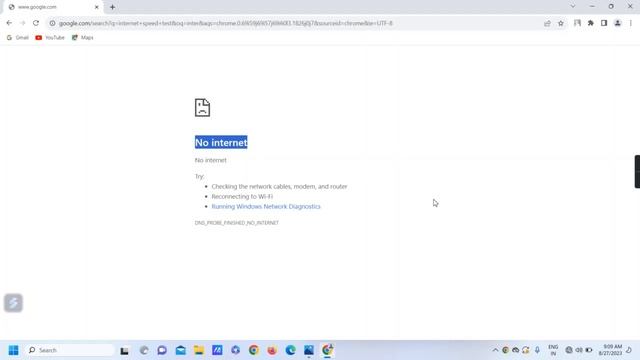
Task: Open the YouTube bookmark
Action: point(50,38)
